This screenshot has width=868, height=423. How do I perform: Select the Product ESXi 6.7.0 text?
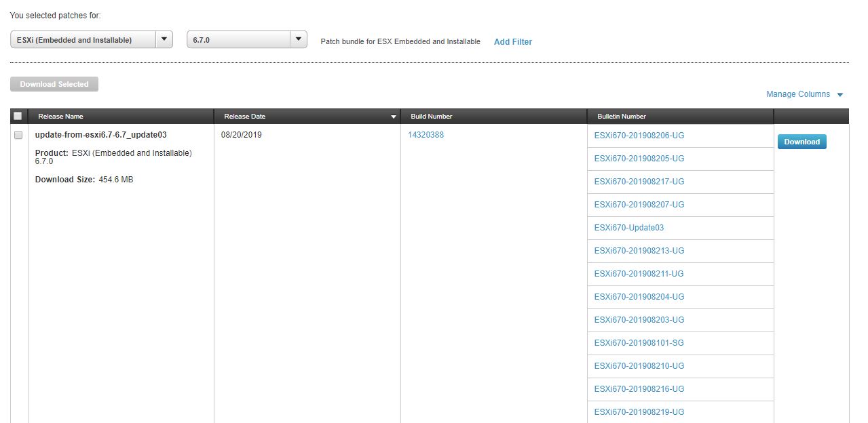[x=113, y=157]
